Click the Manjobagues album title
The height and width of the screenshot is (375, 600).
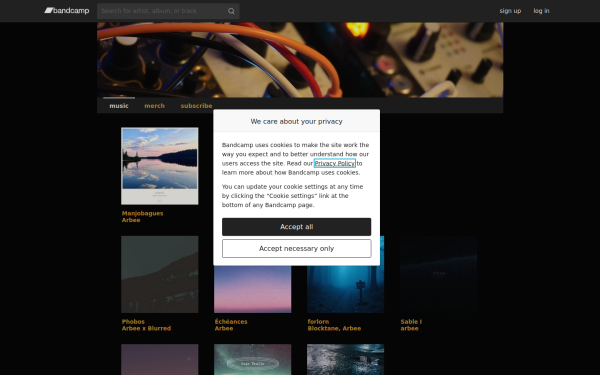(x=142, y=214)
